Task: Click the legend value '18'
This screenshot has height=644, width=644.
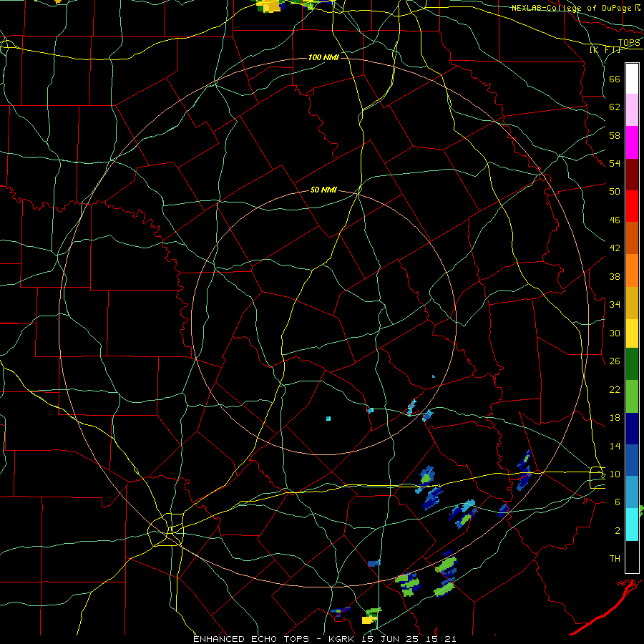Action: coord(615,418)
